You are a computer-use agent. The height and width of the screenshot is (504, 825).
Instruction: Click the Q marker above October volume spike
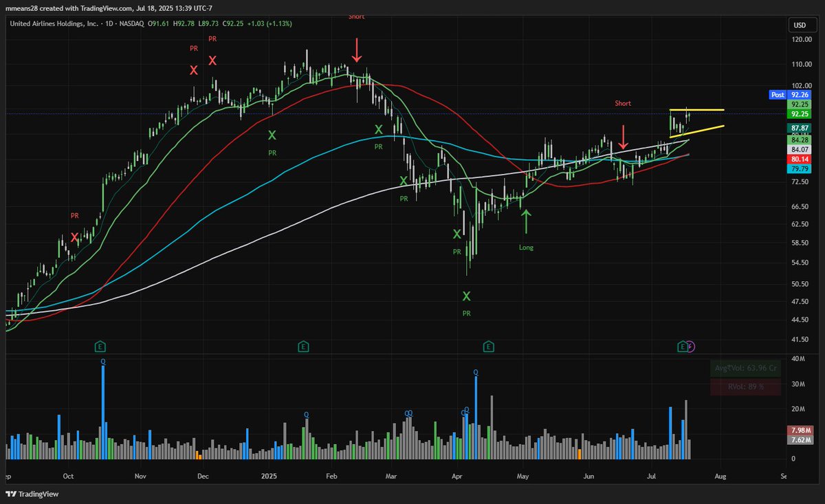pyautogui.click(x=103, y=361)
